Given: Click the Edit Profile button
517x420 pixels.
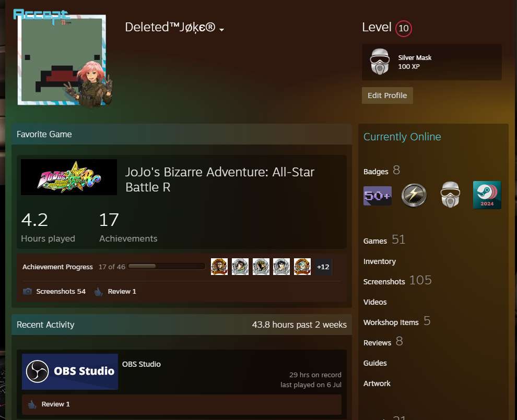Looking at the screenshot, I should (x=387, y=95).
